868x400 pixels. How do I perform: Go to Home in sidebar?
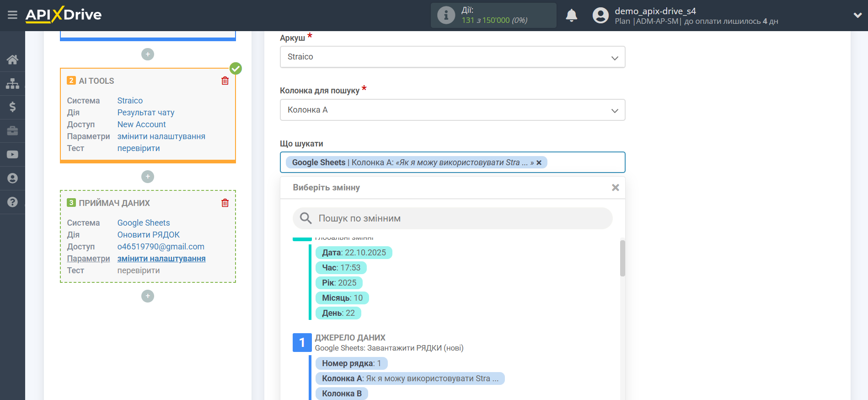click(x=12, y=59)
